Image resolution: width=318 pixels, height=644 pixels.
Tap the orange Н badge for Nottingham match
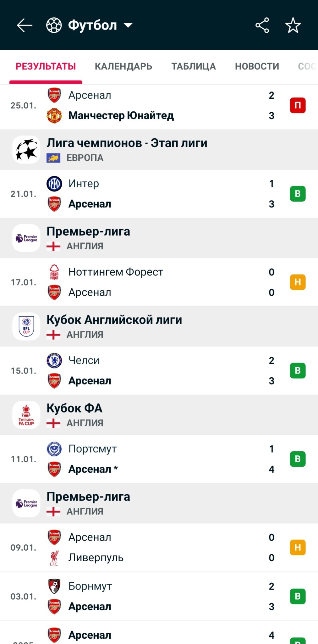click(298, 282)
